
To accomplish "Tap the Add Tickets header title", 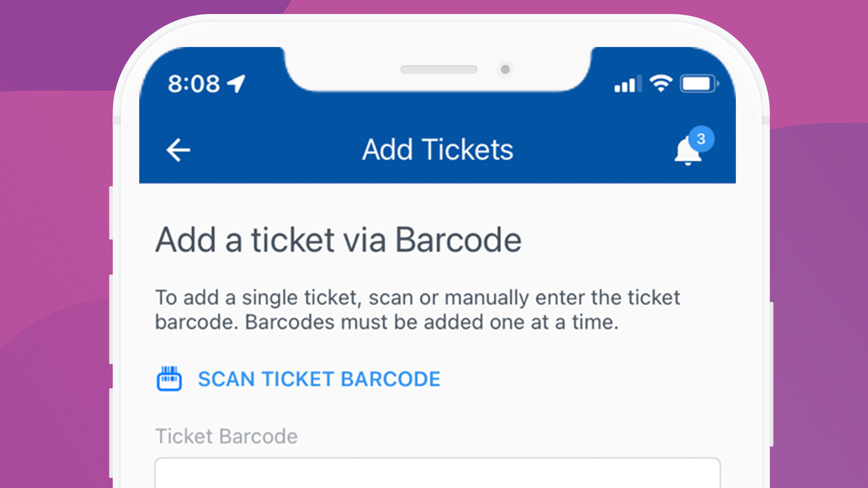I will point(438,150).
